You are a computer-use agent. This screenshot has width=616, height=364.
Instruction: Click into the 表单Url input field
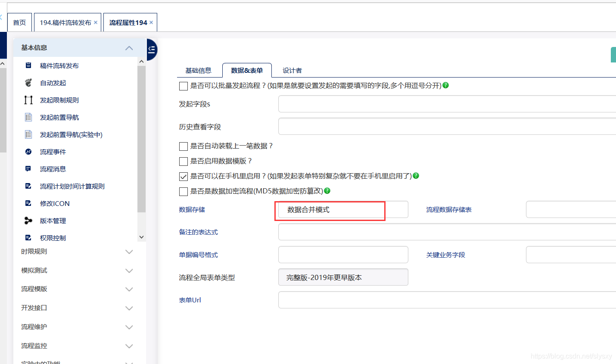tap(447, 300)
